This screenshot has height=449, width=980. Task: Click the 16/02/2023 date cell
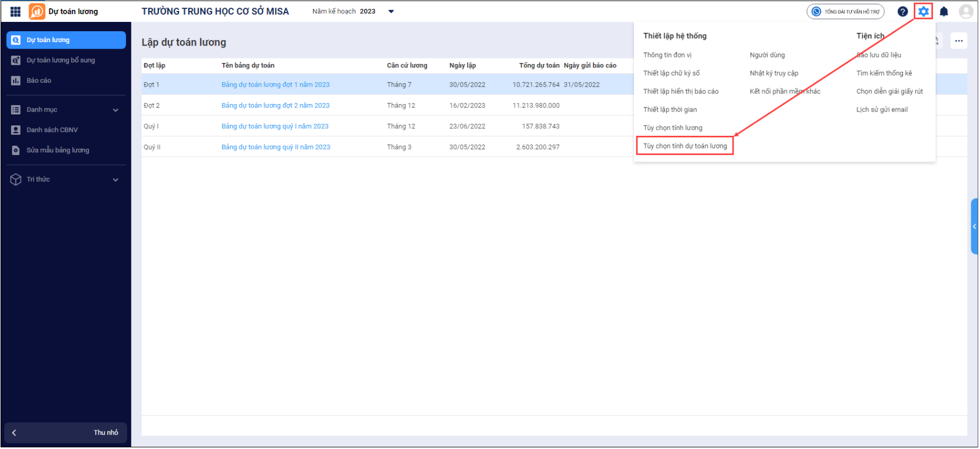467,106
